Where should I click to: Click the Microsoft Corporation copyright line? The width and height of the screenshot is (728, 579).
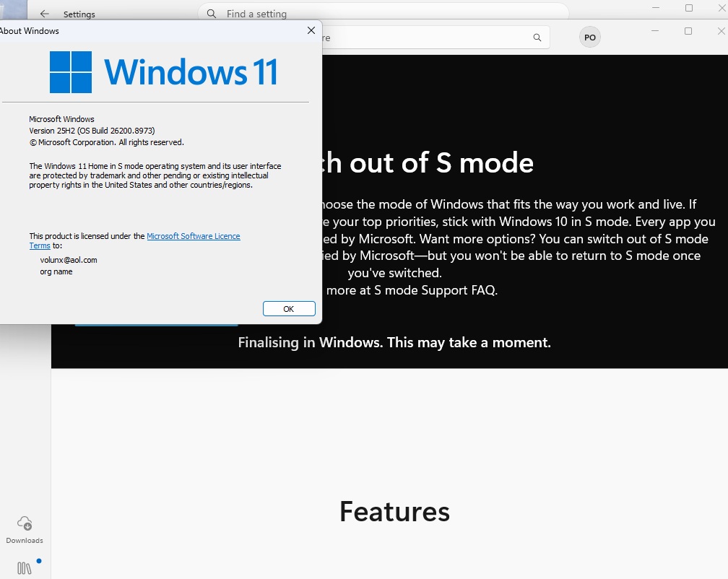coord(107,142)
